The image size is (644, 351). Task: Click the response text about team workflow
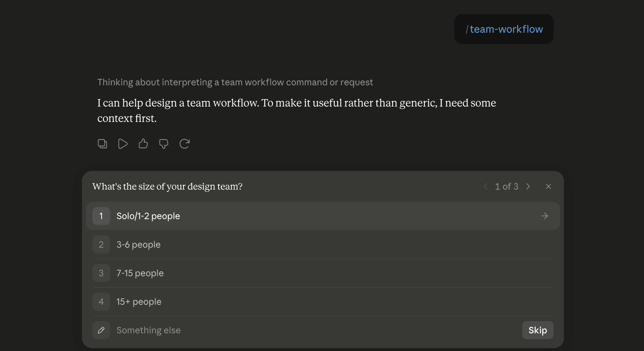[x=297, y=111]
